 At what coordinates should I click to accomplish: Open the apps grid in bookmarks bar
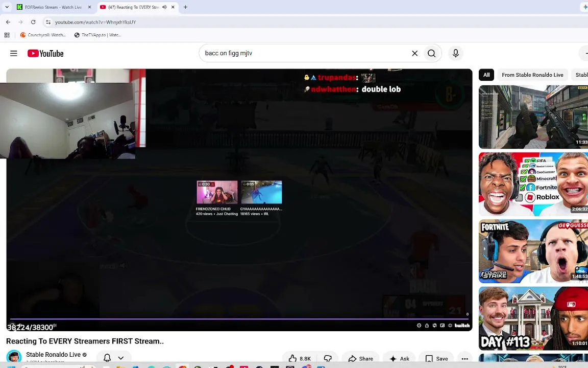[7, 35]
